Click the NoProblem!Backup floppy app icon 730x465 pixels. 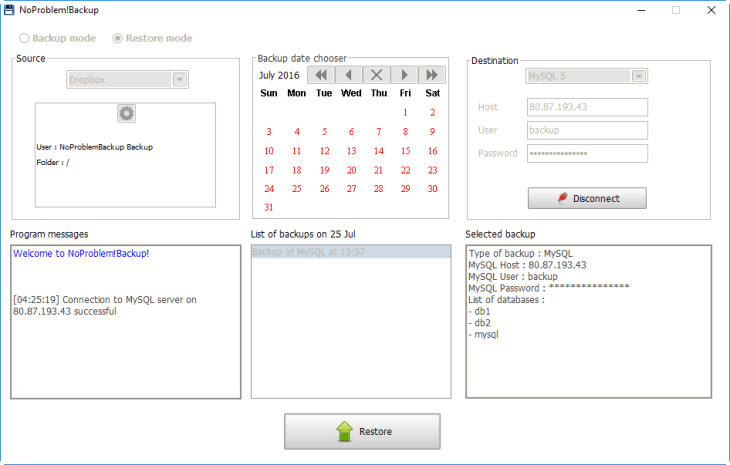point(9,10)
